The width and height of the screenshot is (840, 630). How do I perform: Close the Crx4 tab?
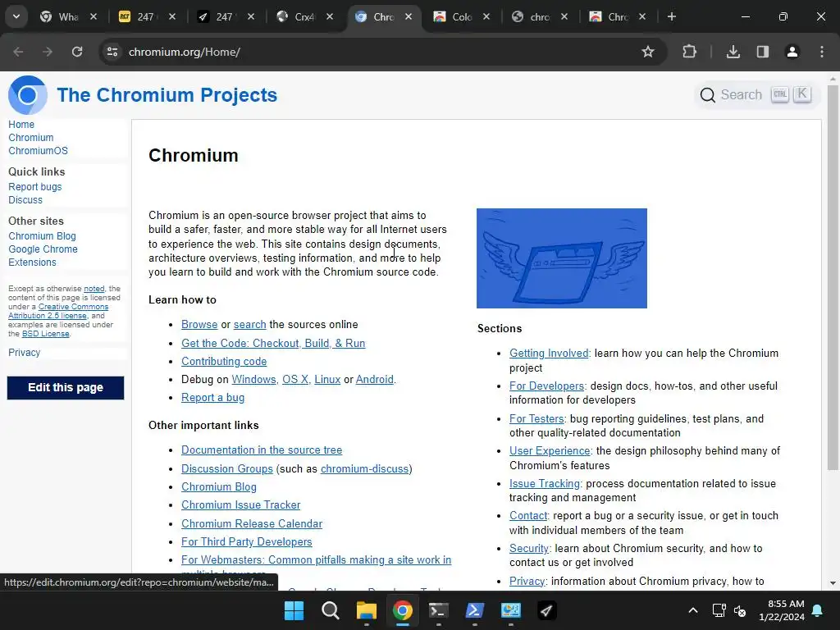[x=330, y=16]
